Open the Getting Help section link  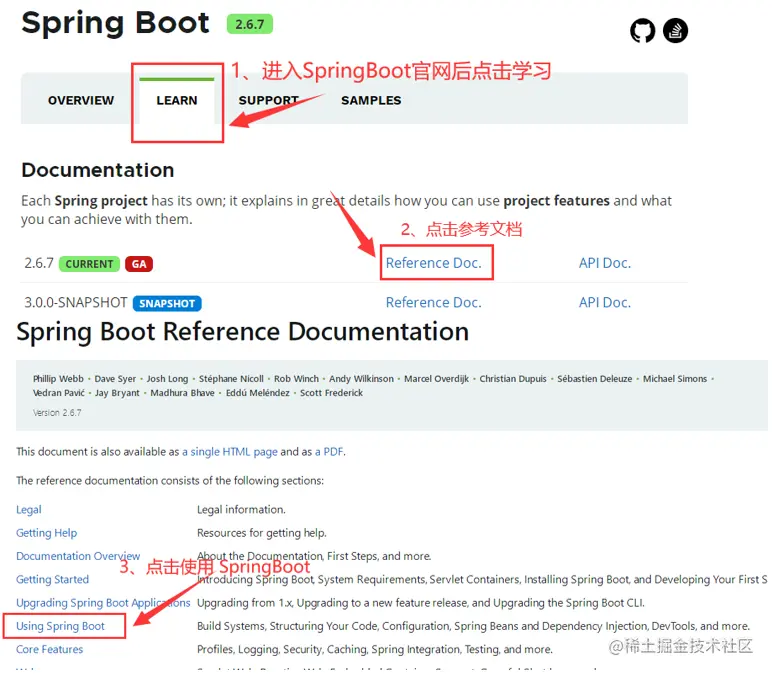click(x=46, y=533)
